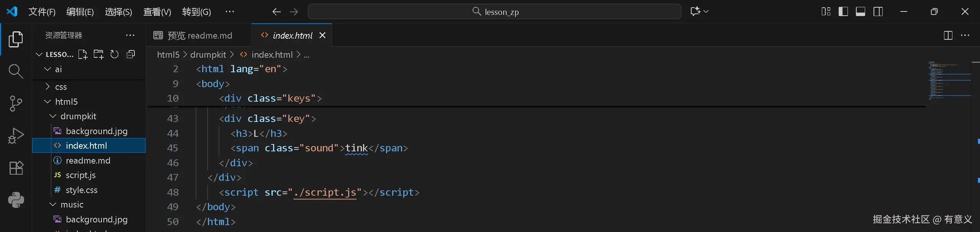The image size is (980, 232).
Task: Click the Python icon in activity bar
Action: 16,200
